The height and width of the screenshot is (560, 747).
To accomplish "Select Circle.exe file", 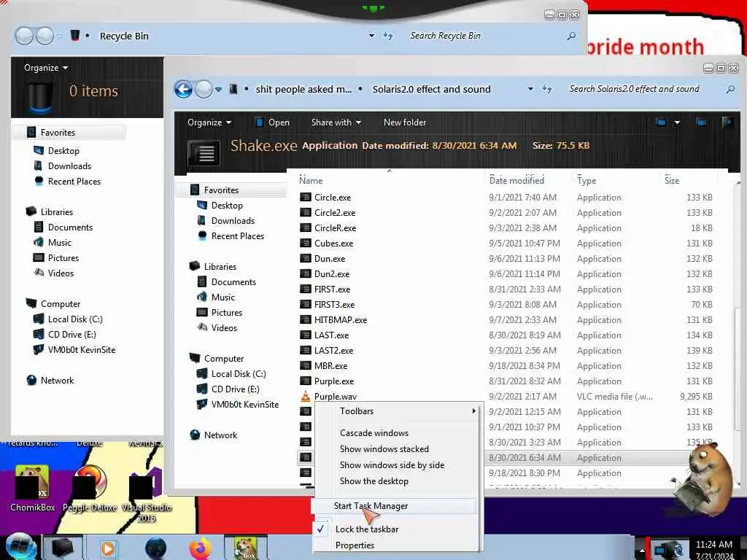I will click(333, 197).
